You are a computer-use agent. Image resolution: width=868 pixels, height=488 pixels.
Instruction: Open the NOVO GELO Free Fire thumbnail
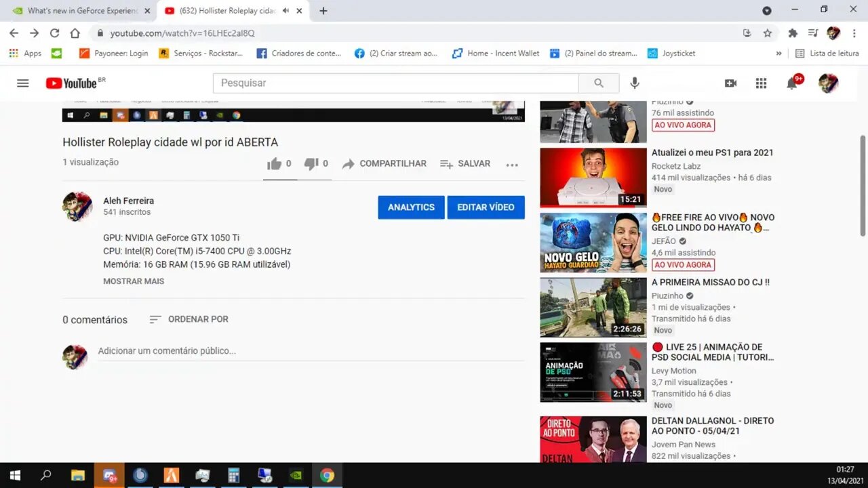(593, 243)
